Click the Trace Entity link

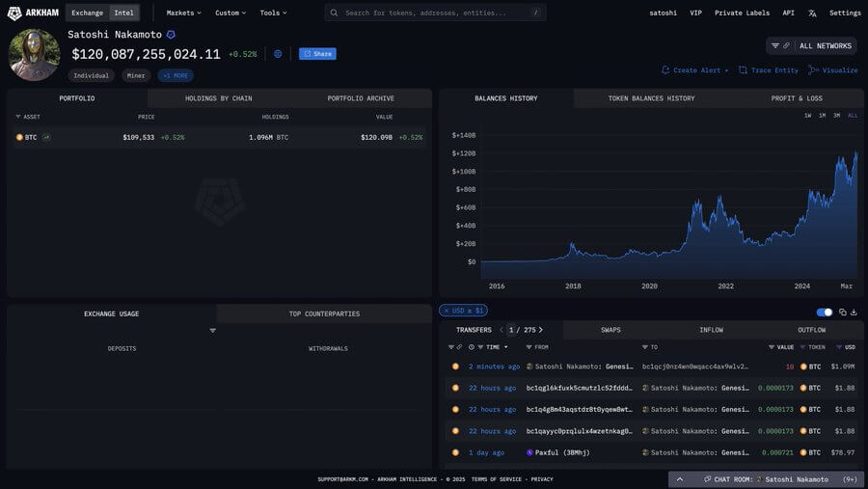pos(769,70)
